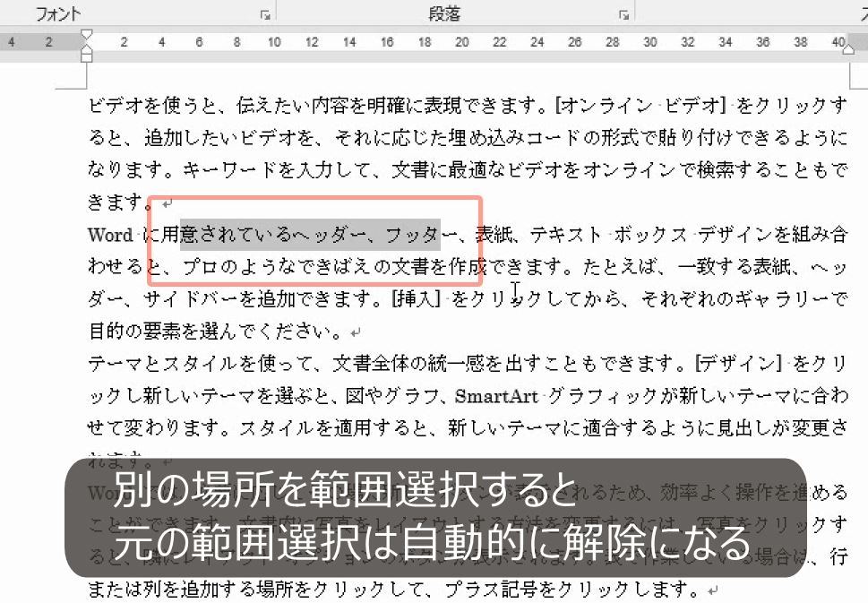Click the words スタイルを適用すると

pos(332,427)
